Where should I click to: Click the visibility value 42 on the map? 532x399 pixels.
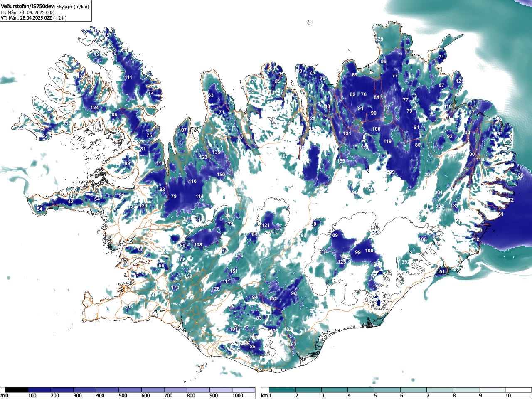click(x=71, y=202)
